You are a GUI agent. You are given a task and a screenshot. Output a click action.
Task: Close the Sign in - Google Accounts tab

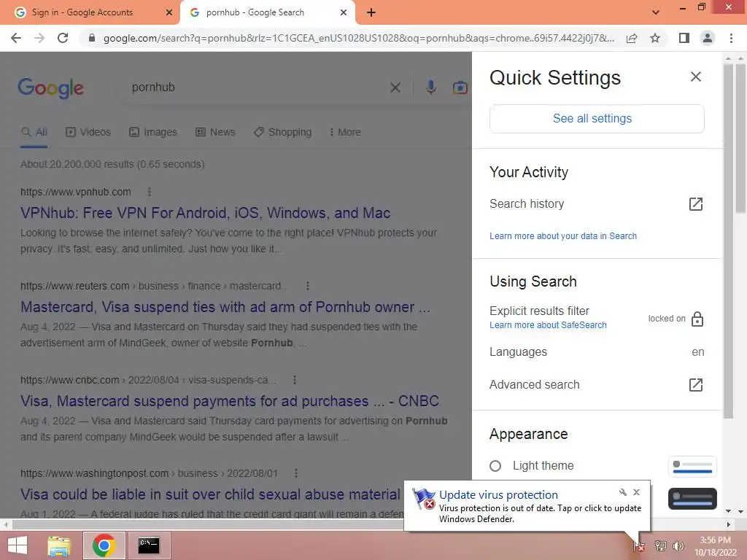click(x=169, y=12)
